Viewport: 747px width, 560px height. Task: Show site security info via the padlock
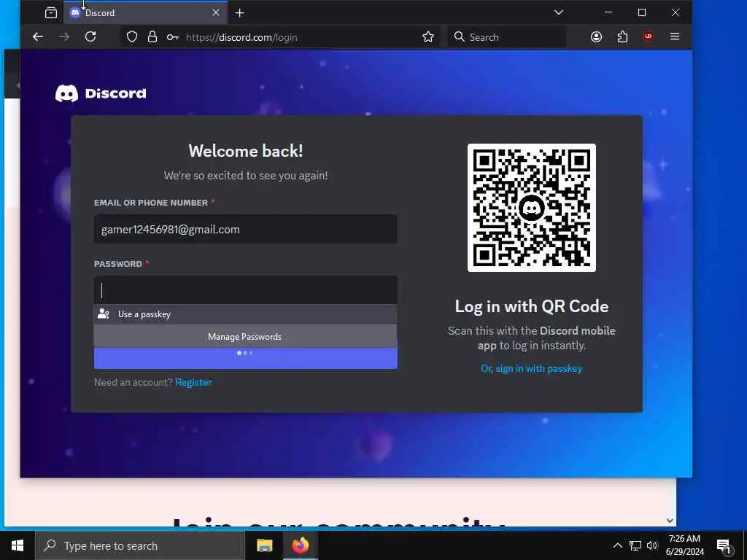[x=152, y=36]
